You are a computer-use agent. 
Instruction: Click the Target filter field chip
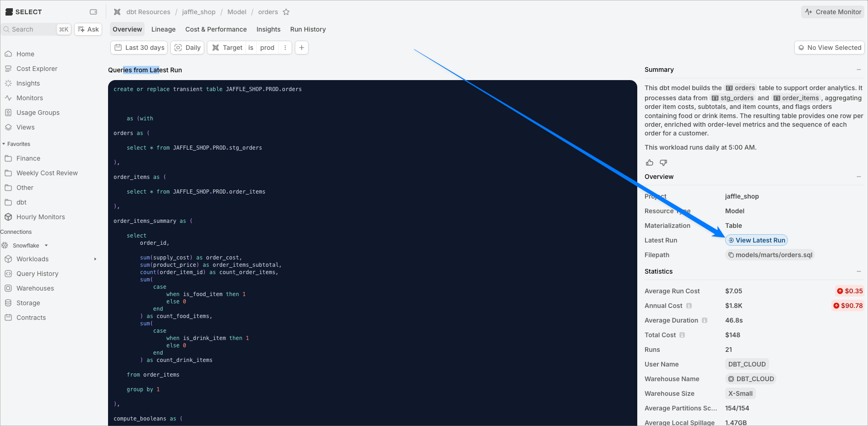pyautogui.click(x=227, y=48)
